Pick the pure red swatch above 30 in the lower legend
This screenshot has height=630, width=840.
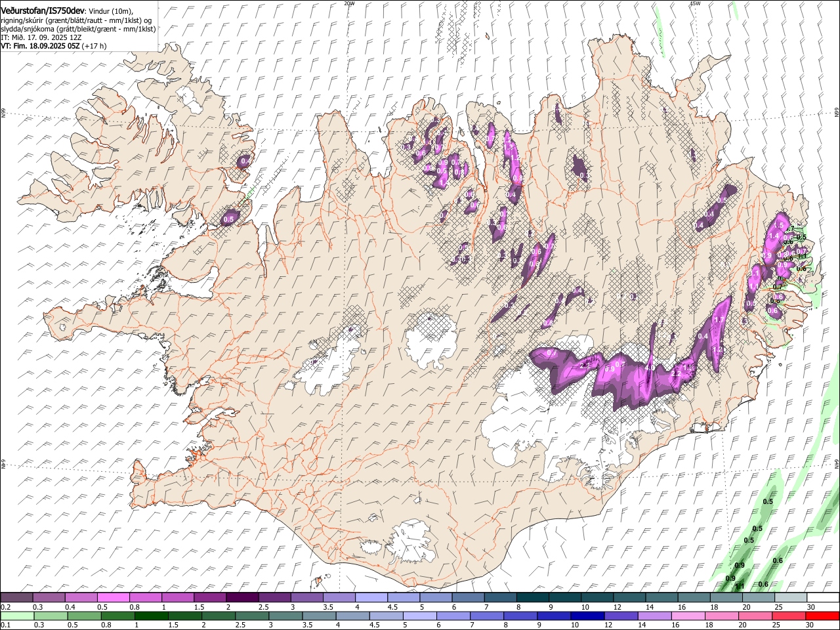pos(822,616)
